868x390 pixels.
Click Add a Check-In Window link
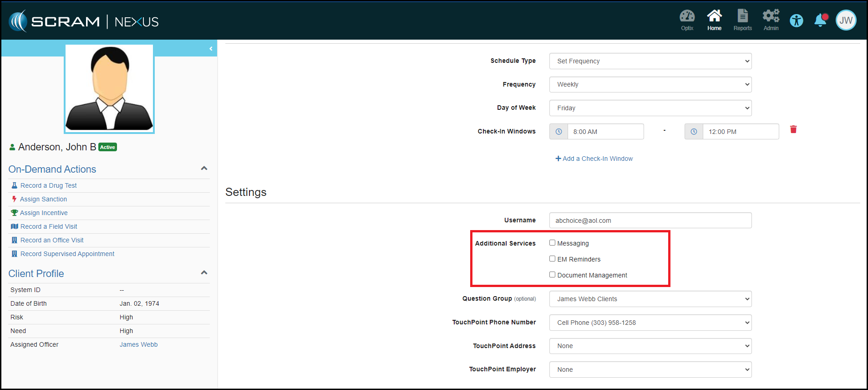point(594,159)
